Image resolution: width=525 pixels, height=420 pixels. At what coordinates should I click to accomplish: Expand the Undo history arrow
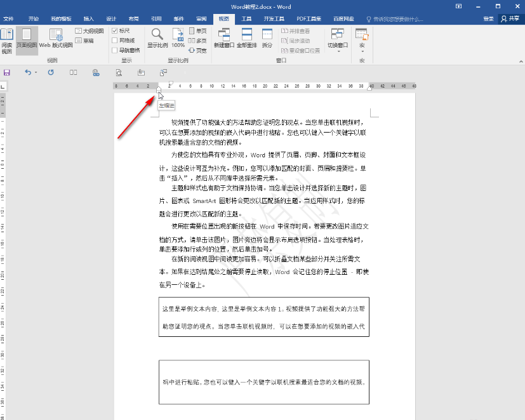pyautogui.click(x=37, y=73)
